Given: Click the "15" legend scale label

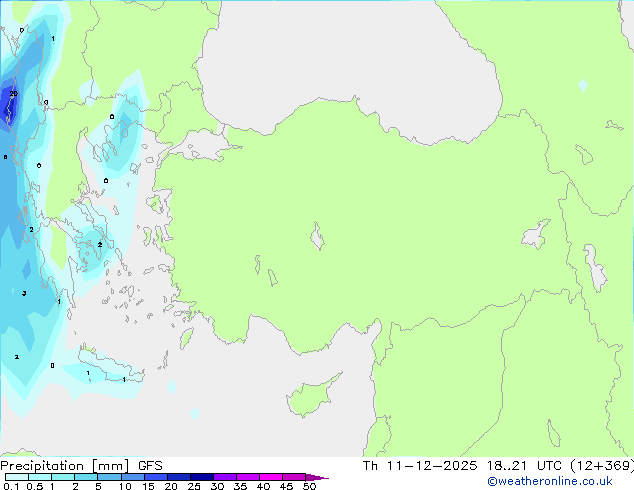Looking at the screenshot, I should pos(148,486).
